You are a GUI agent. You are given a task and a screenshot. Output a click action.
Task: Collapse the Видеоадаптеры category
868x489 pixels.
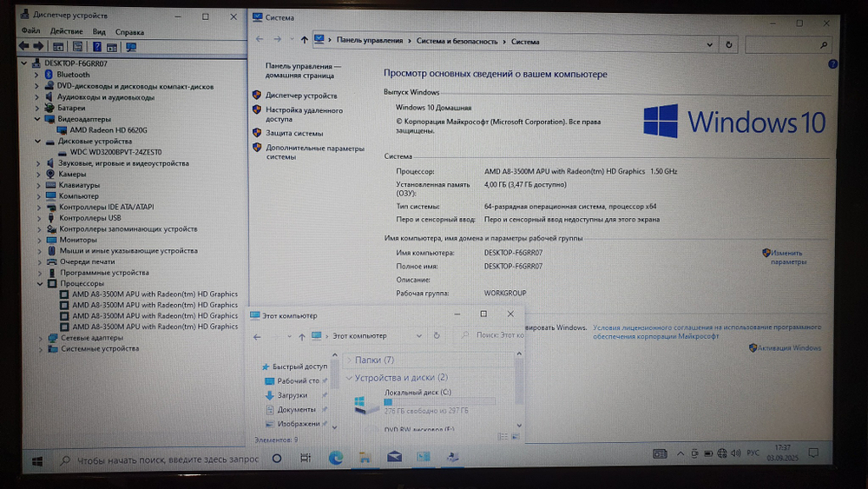[37, 118]
